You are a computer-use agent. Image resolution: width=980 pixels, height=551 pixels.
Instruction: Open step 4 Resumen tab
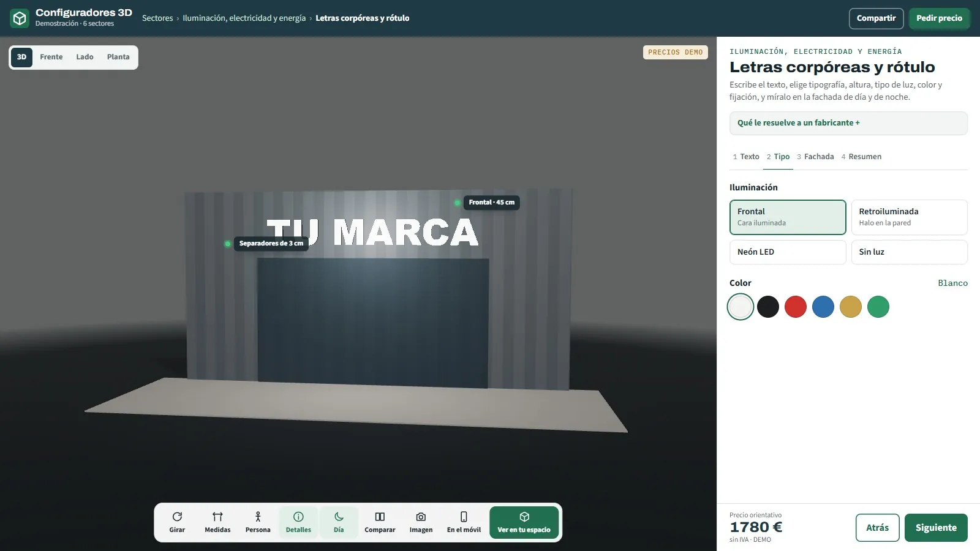[861, 157]
